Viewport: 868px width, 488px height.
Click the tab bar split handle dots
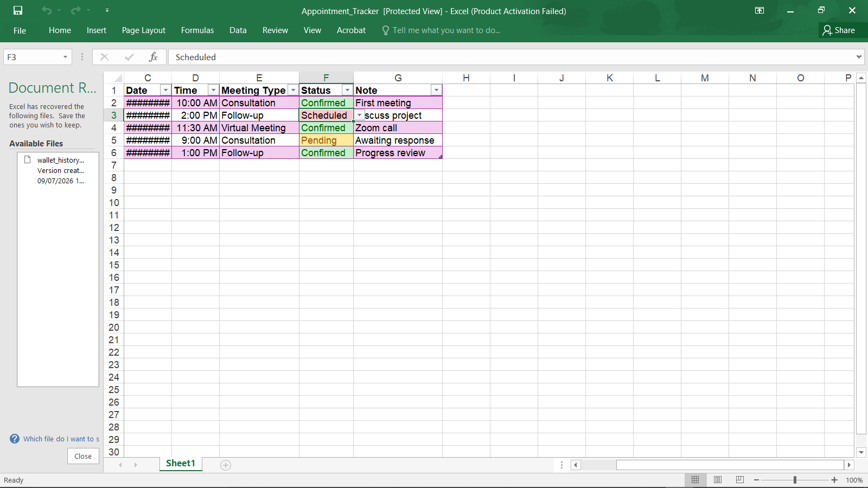(561, 465)
